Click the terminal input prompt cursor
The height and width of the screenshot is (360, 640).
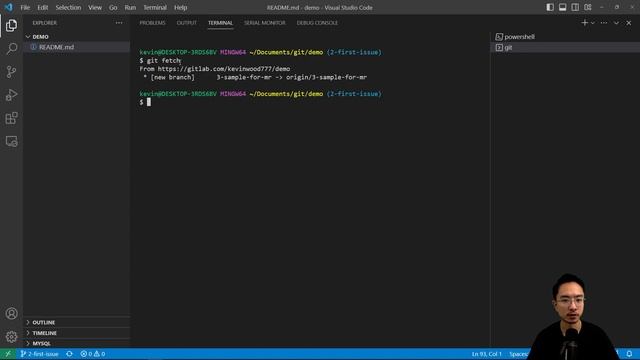[149, 102]
